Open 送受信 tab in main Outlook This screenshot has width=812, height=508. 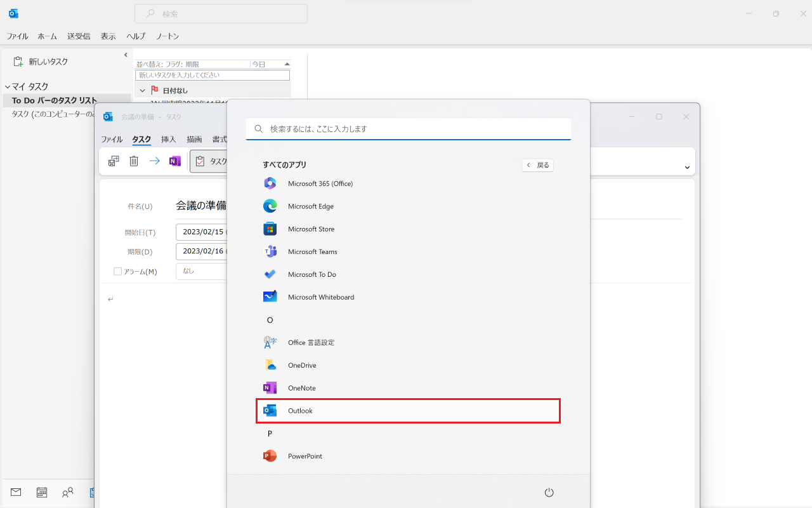[79, 36]
